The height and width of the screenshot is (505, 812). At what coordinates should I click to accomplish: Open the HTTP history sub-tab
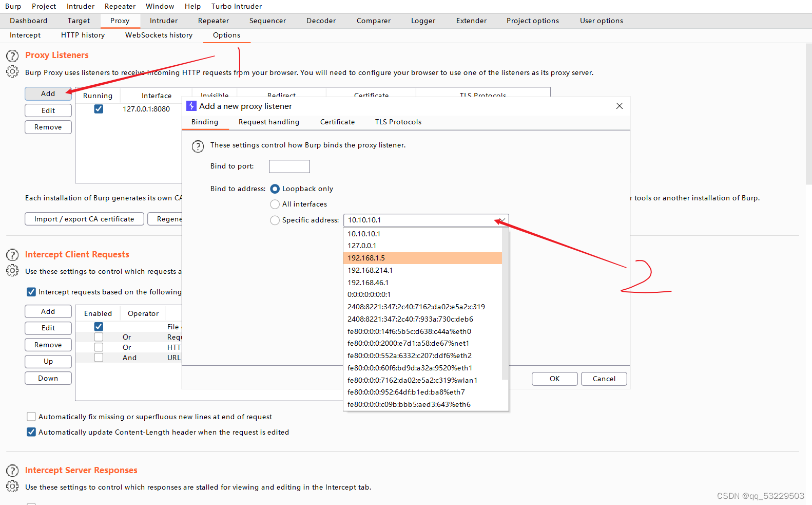point(83,35)
